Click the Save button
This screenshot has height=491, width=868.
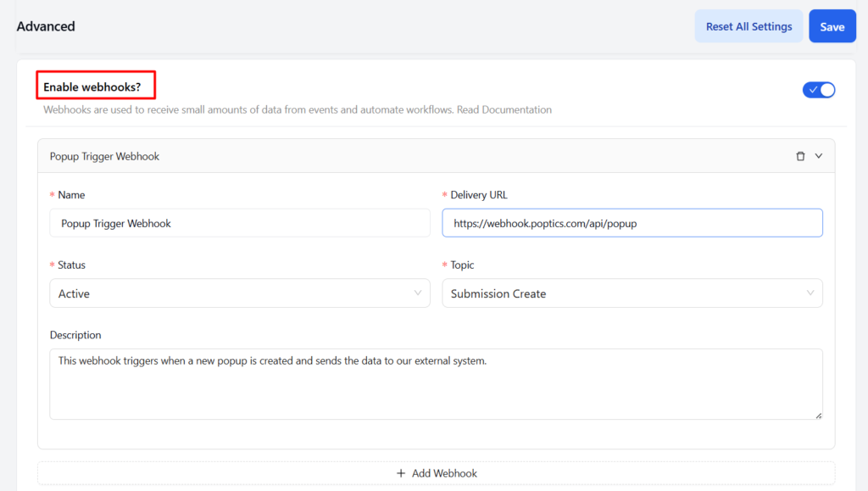pyautogui.click(x=832, y=26)
